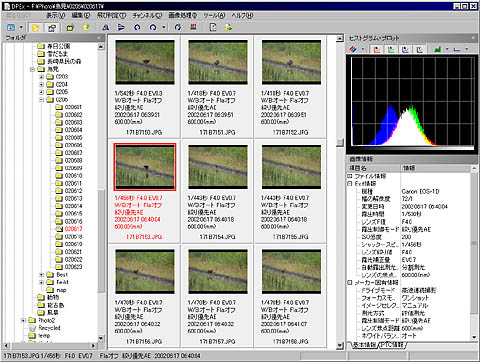Toggle the image information panel button
The width and height of the screenshot is (480, 362).
tap(52, 28)
